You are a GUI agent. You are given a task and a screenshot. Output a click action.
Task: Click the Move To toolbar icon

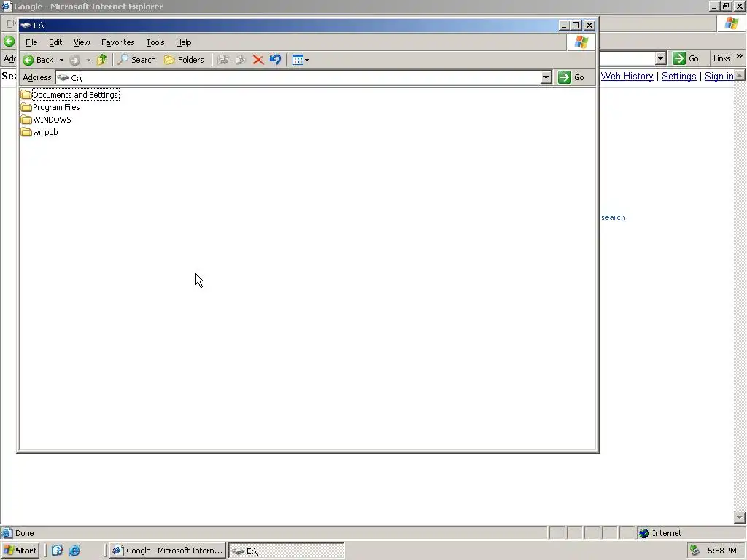pos(223,60)
